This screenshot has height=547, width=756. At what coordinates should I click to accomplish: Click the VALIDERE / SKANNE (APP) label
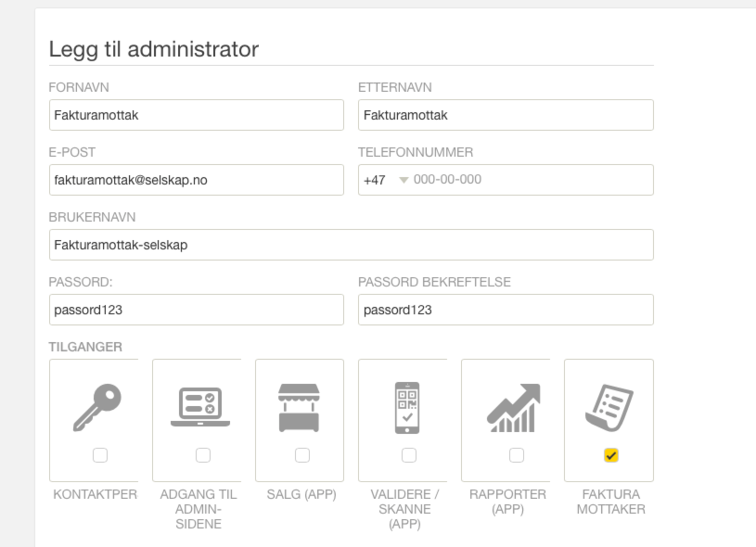tap(404, 509)
